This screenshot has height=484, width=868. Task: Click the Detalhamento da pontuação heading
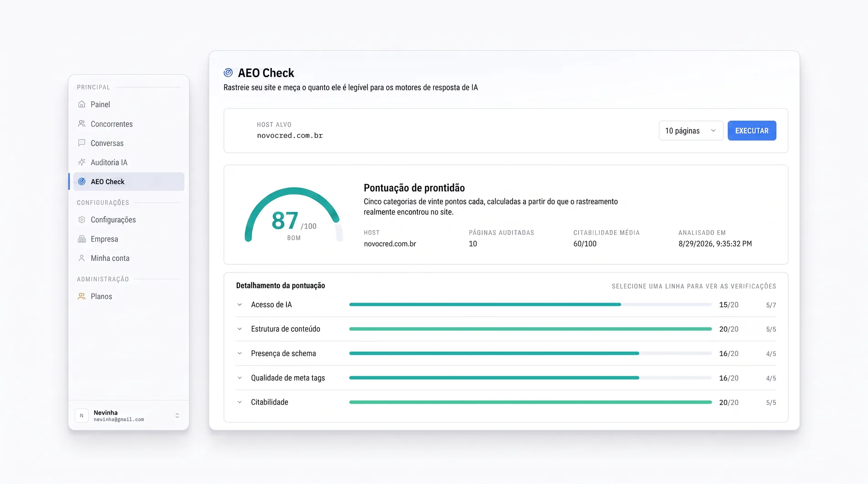pyautogui.click(x=281, y=285)
